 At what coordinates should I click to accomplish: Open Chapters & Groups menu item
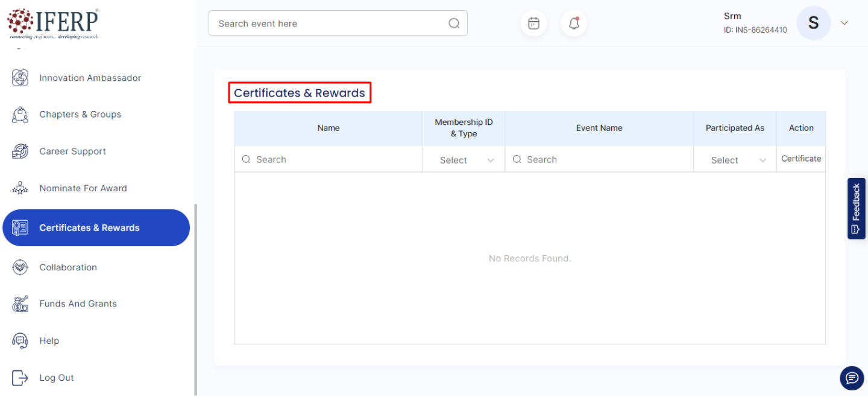80,115
